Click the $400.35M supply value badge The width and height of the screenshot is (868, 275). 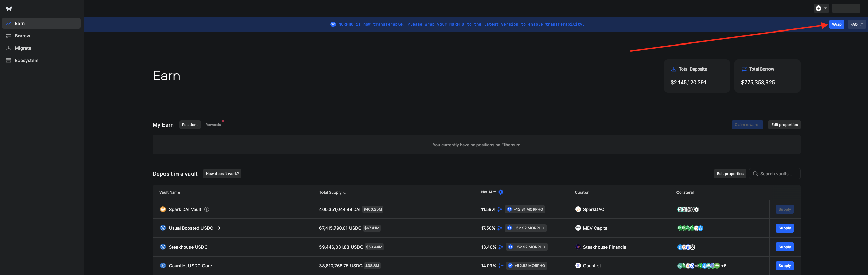click(x=372, y=209)
